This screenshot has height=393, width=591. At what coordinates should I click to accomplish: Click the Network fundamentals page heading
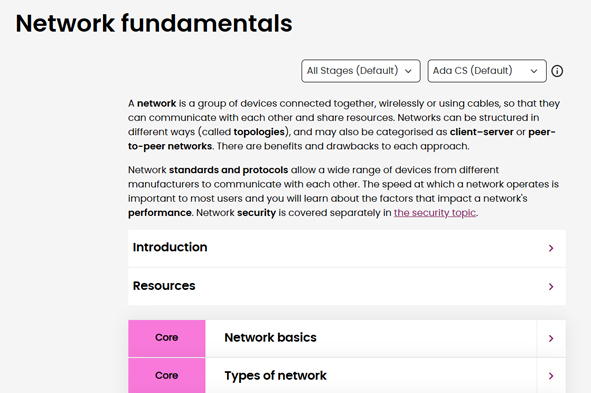154,23
